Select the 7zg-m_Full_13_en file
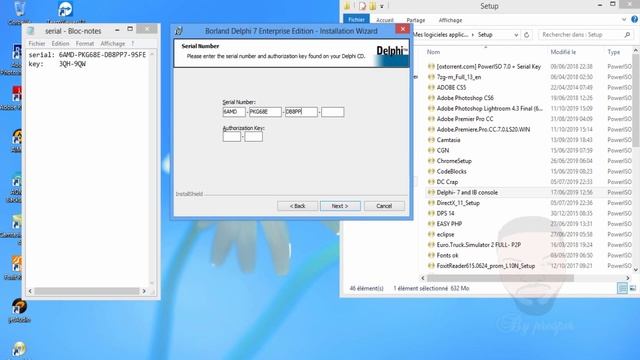 459,77
